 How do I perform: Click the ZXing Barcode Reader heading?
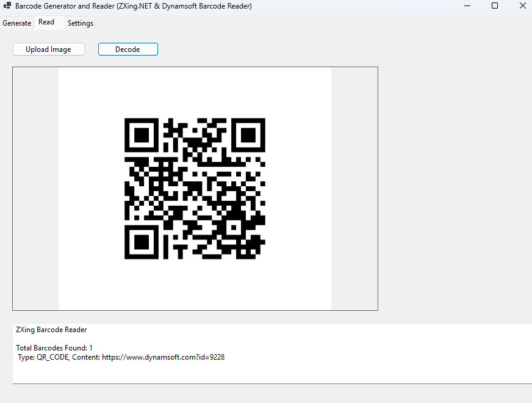(x=51, y=329)
